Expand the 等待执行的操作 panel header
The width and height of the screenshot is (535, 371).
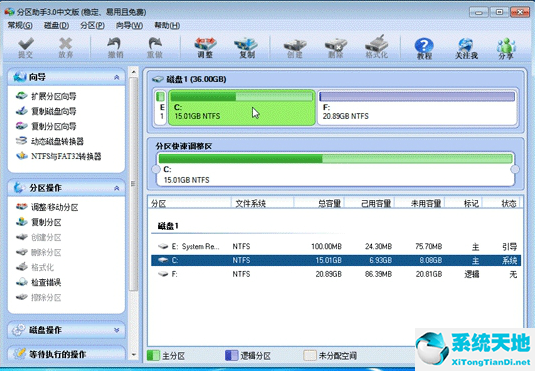point(66,354)
